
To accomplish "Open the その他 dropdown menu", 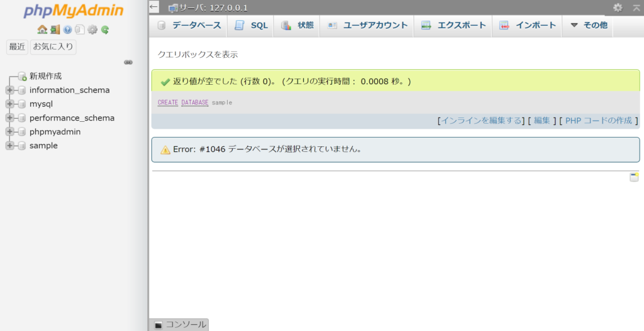I will pos(589,26).
